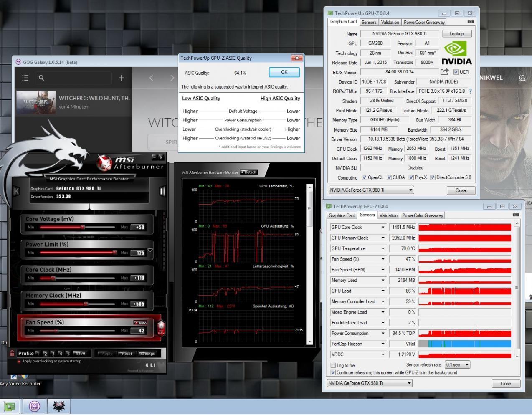Toggle the Auto fan speed button
The width and height of the screenshot is (532, 415).
tap(141, 323)
